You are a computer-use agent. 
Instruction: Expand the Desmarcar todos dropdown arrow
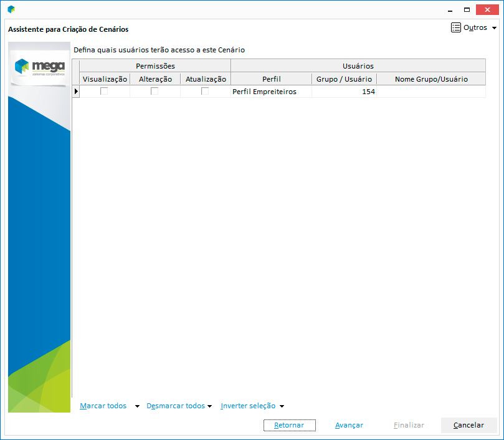click(209, 406)
